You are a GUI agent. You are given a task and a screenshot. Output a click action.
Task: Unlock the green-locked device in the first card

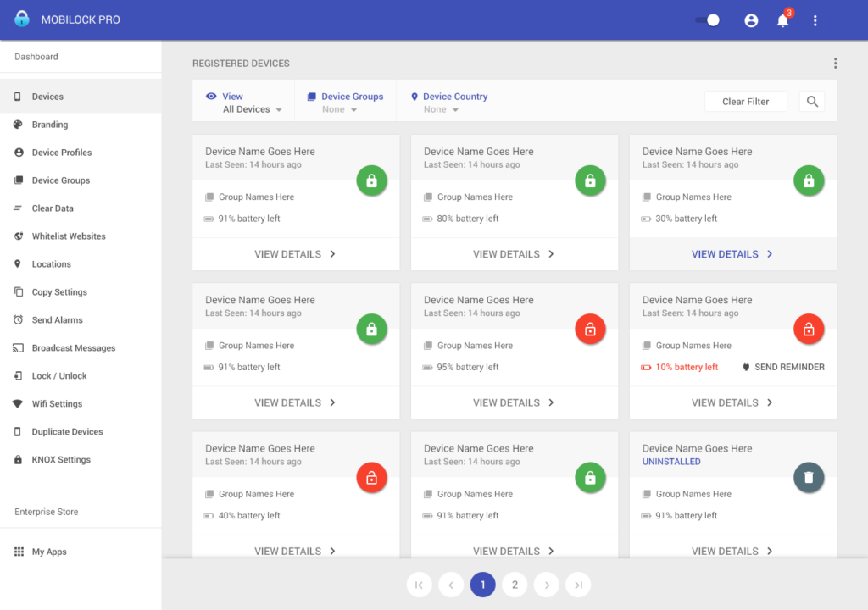[371, 180]
